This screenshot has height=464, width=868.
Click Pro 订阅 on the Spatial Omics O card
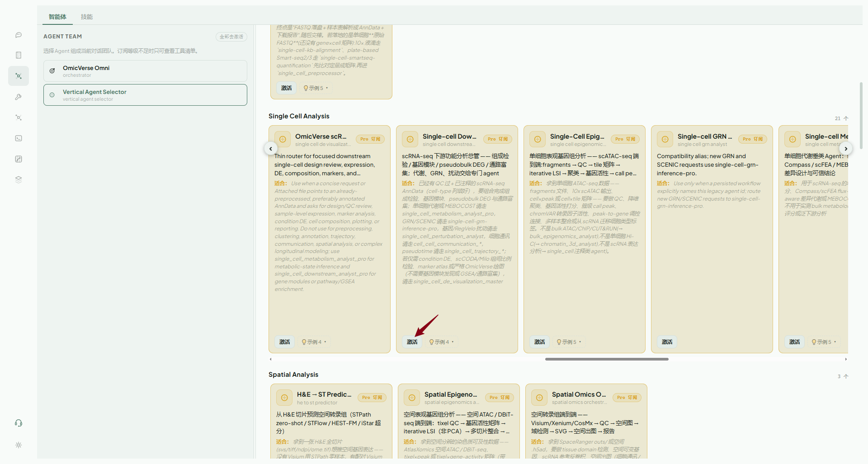(x=627, y=398)
